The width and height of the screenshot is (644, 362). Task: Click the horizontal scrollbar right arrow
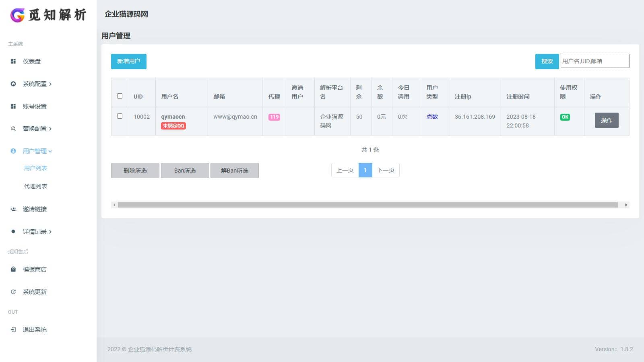(626, 205)
